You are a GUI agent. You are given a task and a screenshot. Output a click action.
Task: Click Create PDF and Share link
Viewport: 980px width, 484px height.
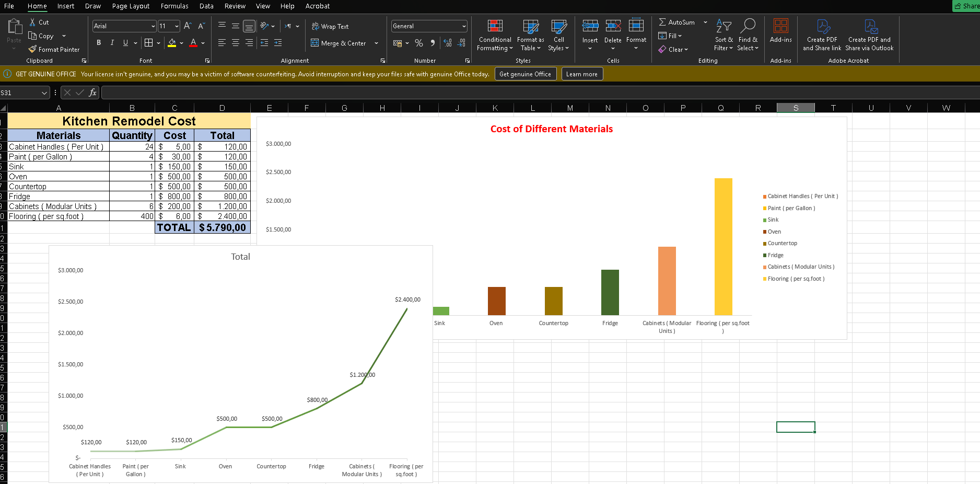(822, 35)
